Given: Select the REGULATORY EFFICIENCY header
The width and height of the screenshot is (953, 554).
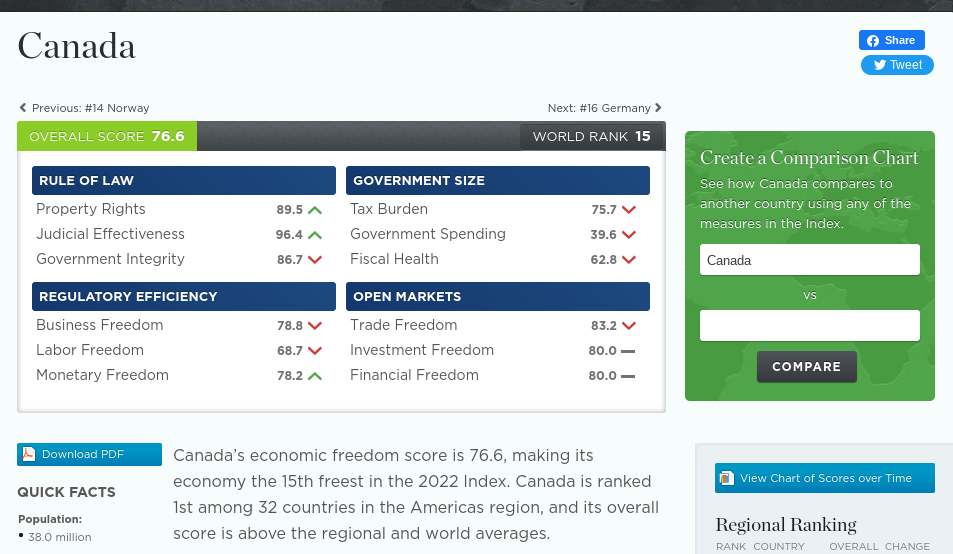Looking at the screenshot, I should click(x=184, y=296).
